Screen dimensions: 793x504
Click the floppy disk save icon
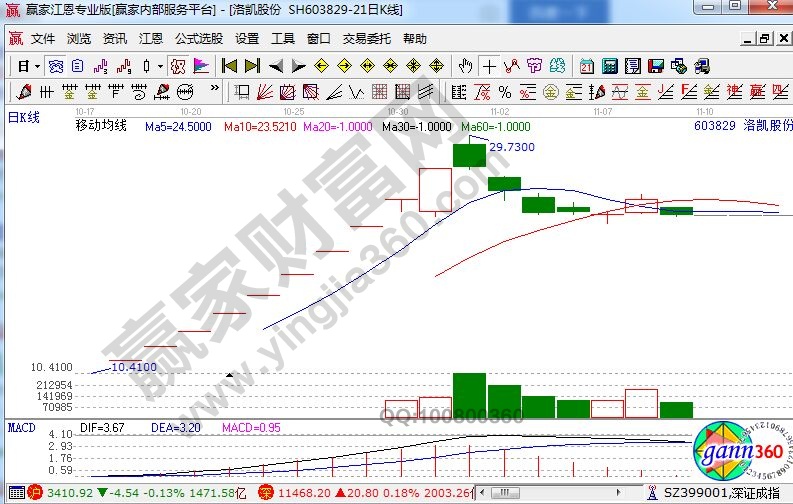coord(655,66)
